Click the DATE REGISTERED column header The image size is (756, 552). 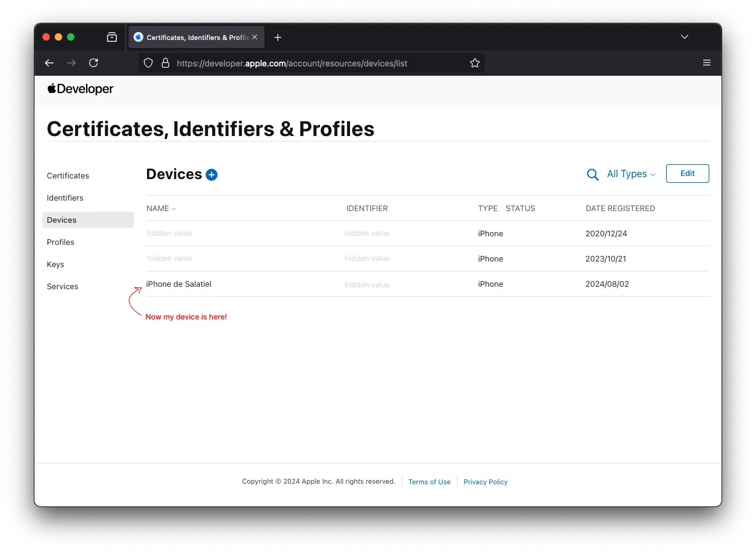(620, 209)
